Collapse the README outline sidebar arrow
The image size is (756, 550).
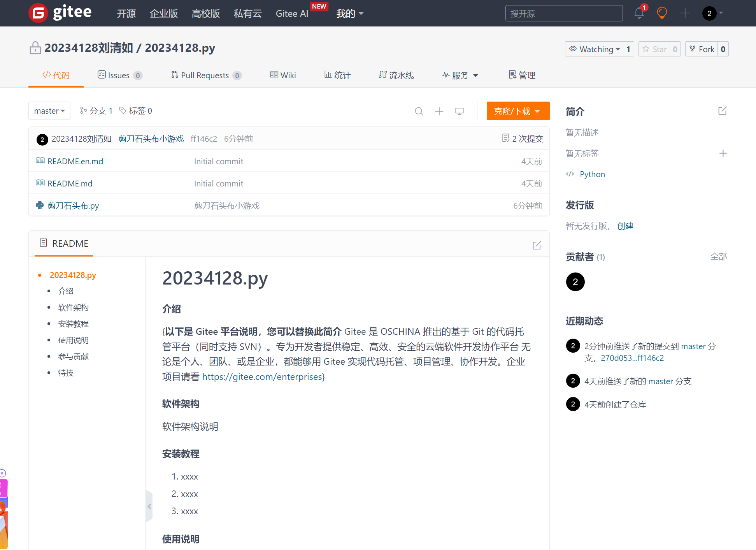149,506
